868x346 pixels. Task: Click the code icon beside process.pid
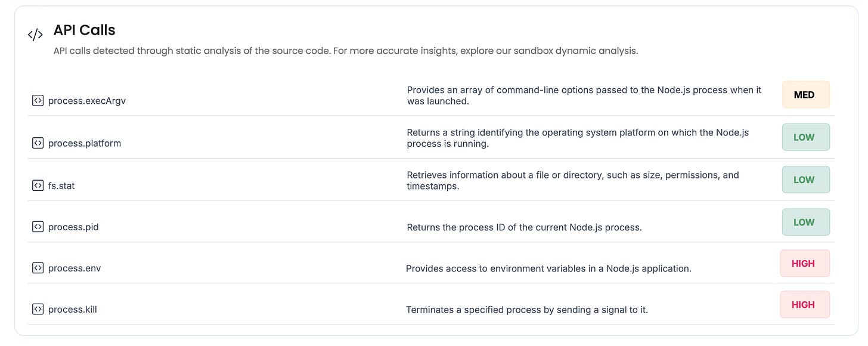(x=38, y=226)
